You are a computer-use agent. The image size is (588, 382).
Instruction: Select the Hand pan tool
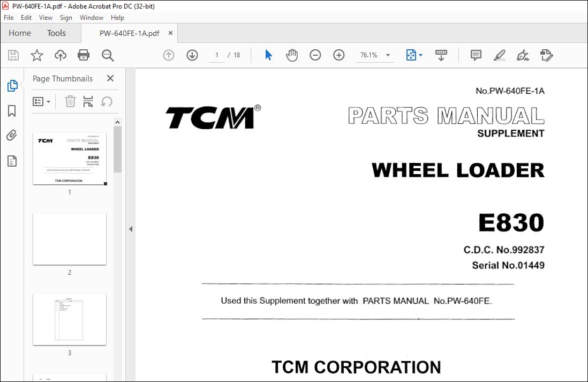pos(292,55)
